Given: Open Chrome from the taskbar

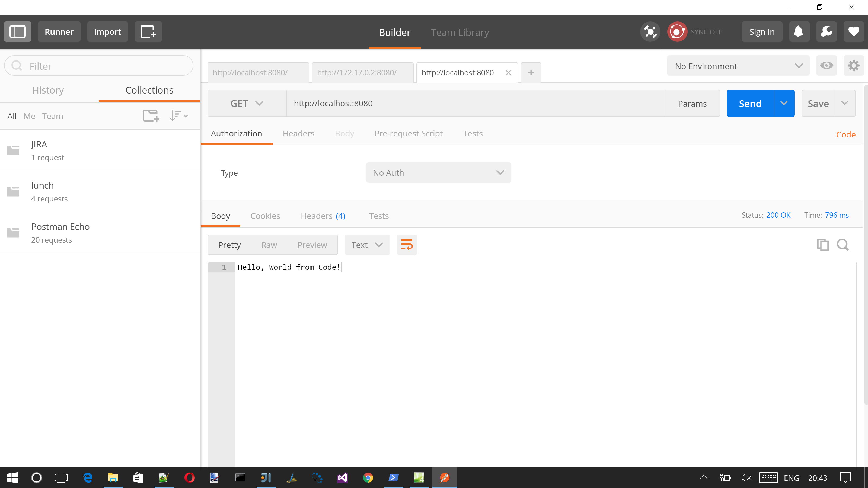Looking at the screenshot, I should click(368, 477).
